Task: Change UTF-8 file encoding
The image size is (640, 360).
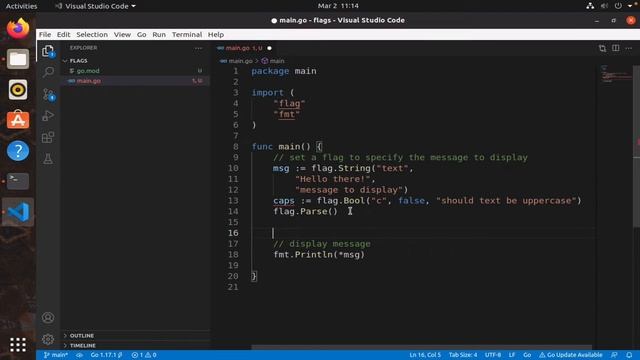Action: 493,355
